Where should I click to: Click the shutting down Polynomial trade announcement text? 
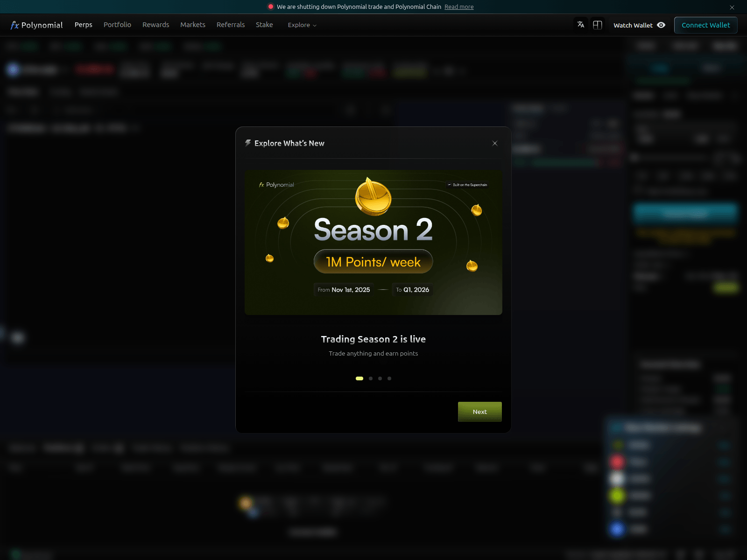[359, 7]
